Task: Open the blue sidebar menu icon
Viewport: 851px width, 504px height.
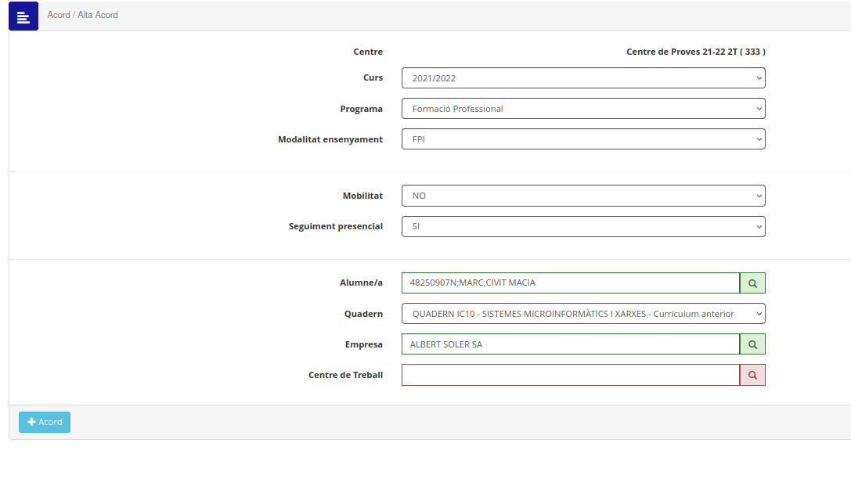Action: (23, 16)
